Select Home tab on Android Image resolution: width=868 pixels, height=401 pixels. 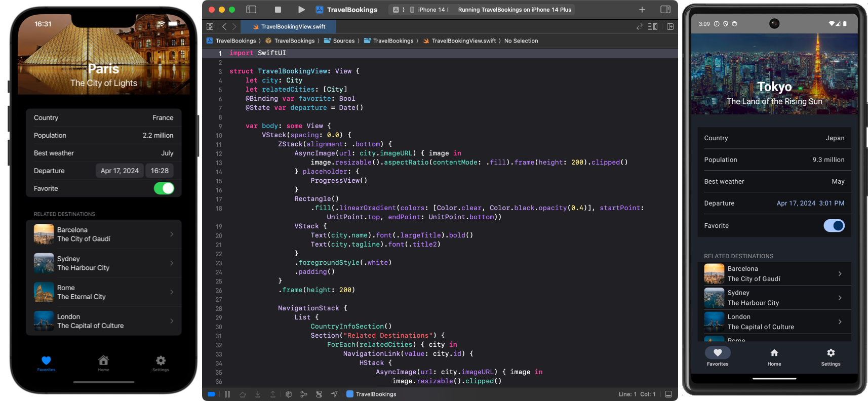pyautogui.click(x=774, y=356)
